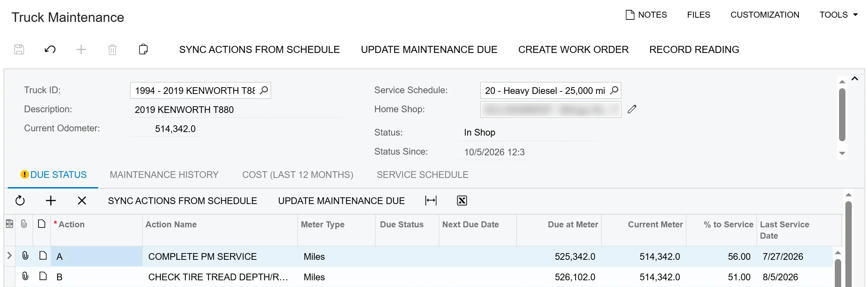Viewport: 868px width, 287px height.
Task: Click the pencil edit icon beside Home Shop
Action: coord(632,109)
